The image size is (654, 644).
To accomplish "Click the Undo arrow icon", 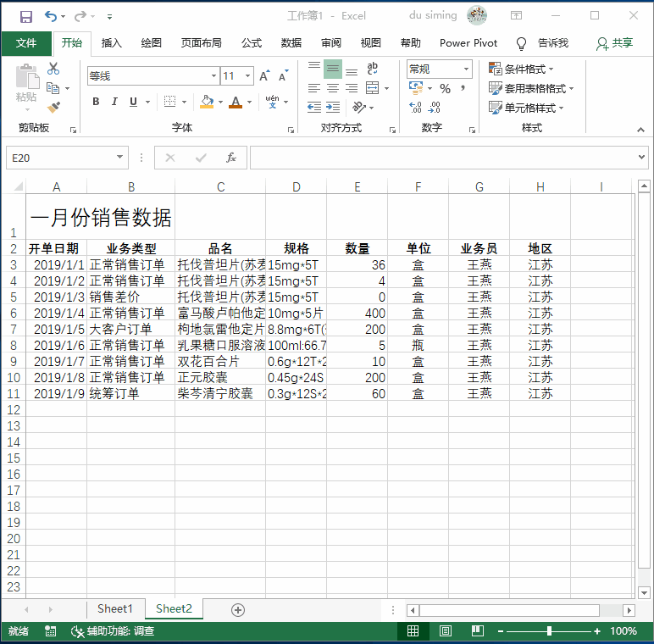I will point(51,16).
